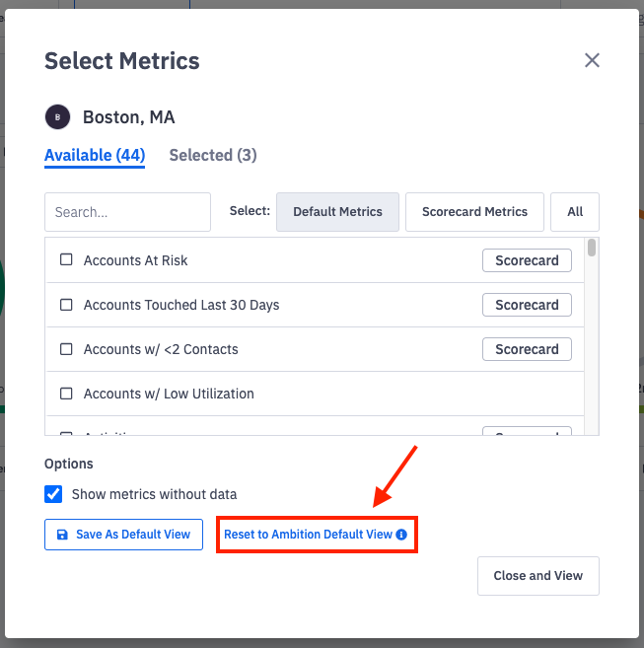Choose the All metrics filter
Viewport: 644px width, 648px height.
[575, 212]
